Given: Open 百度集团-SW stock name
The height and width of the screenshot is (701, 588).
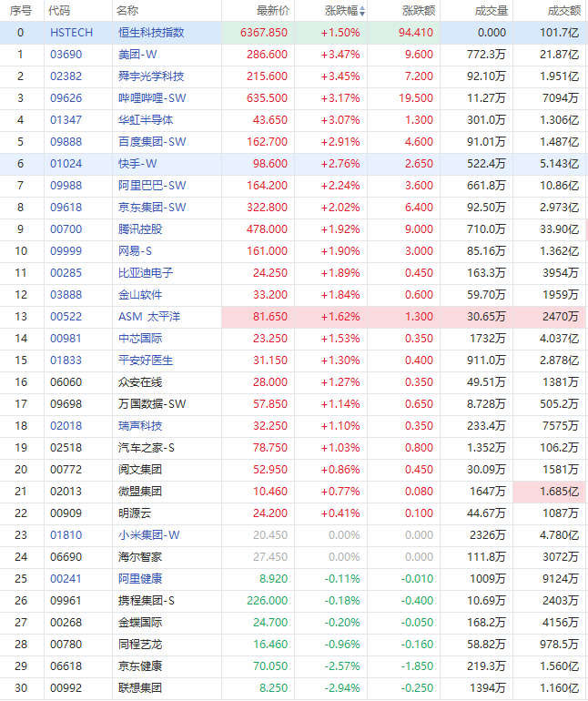Looking at the screenshot, I should coord(152,142).
